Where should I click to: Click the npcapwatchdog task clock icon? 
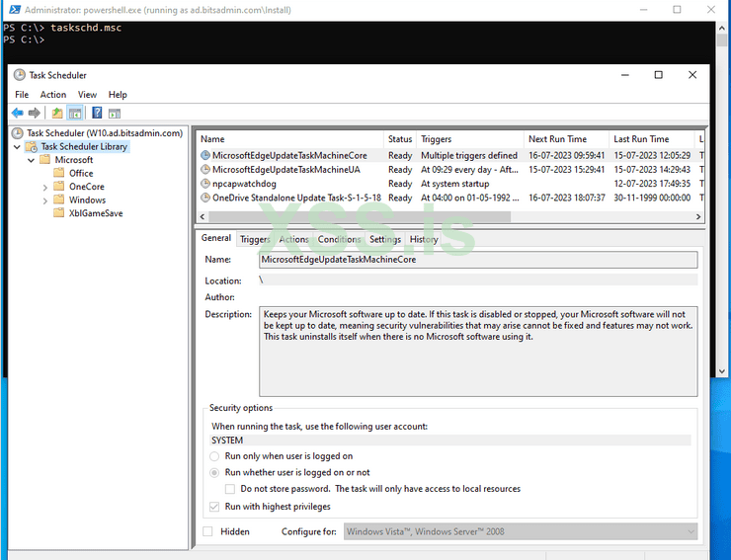(x=205, y=184)
